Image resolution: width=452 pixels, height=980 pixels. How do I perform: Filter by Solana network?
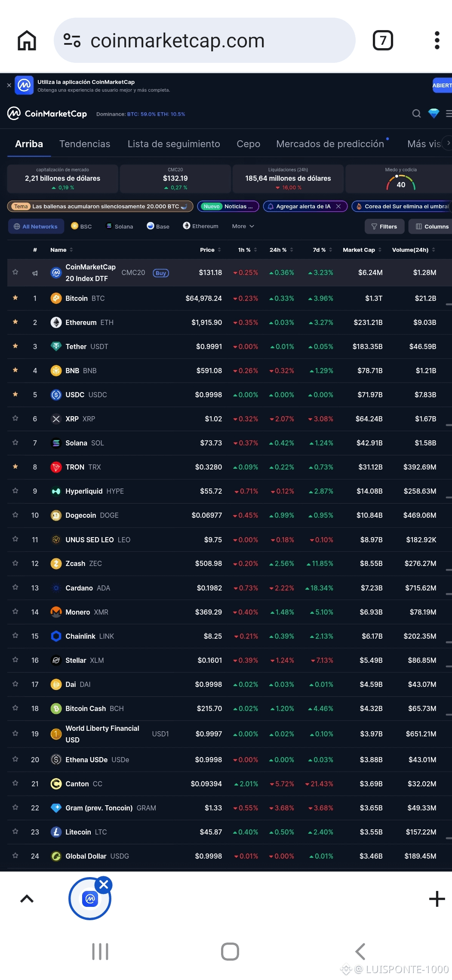point(120,226)
